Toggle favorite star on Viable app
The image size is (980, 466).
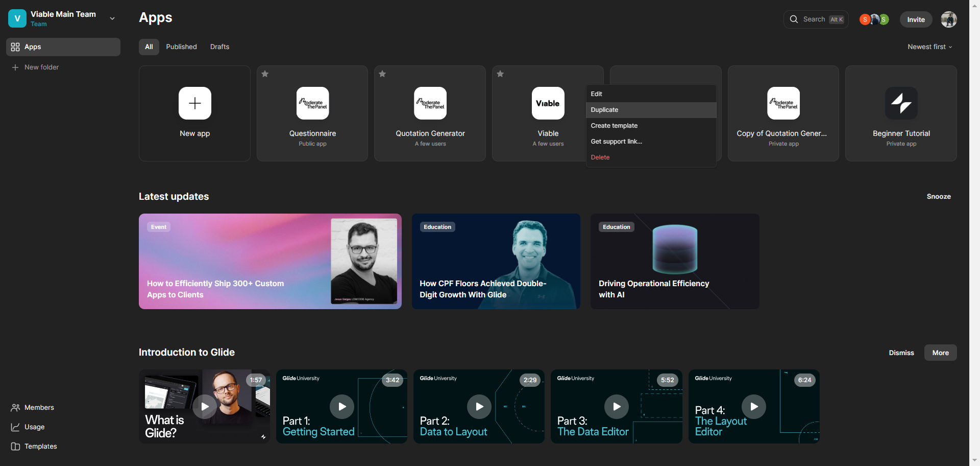click(x=500, y=74)
